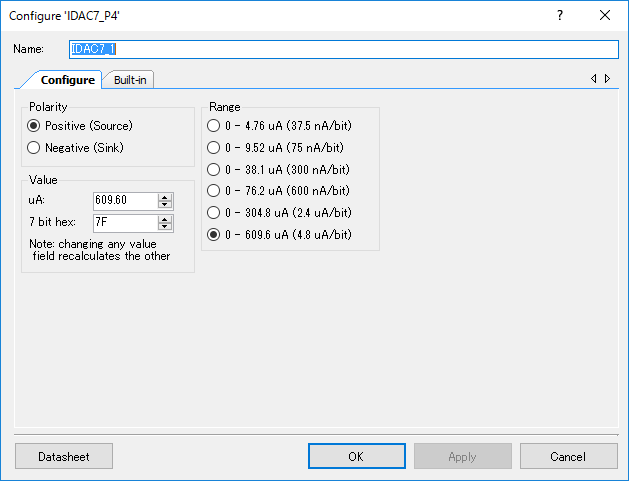Viewport: 629px width, 481px height.
Task: Close the Configure IDAC7_P4 dialog
Action: 605,15
